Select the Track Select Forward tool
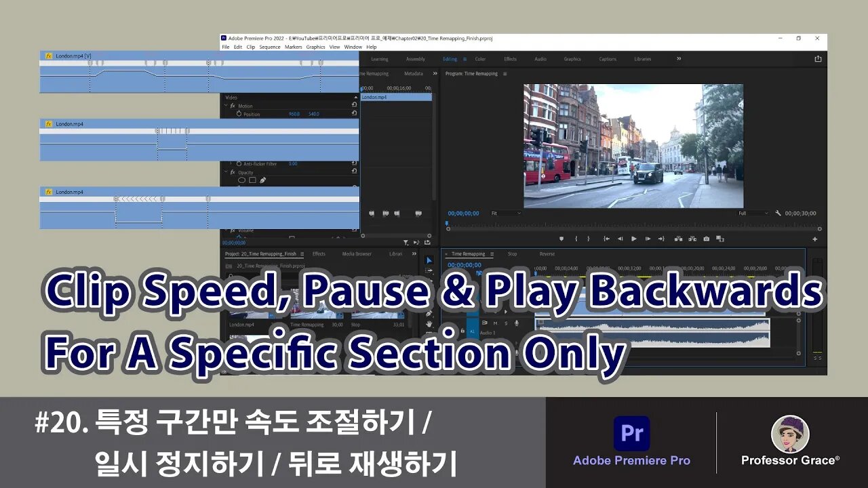This screenshot has width=868, height=488. (429, 270)
